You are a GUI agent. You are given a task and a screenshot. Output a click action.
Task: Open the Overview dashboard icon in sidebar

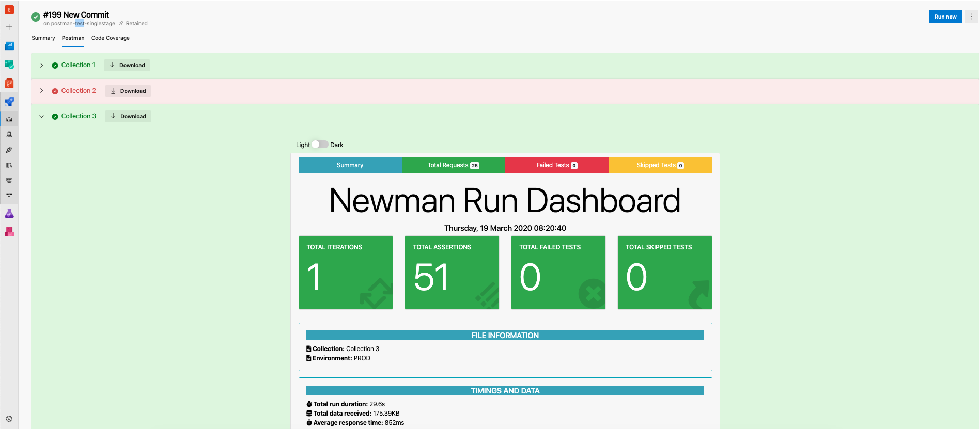(9, 46)
